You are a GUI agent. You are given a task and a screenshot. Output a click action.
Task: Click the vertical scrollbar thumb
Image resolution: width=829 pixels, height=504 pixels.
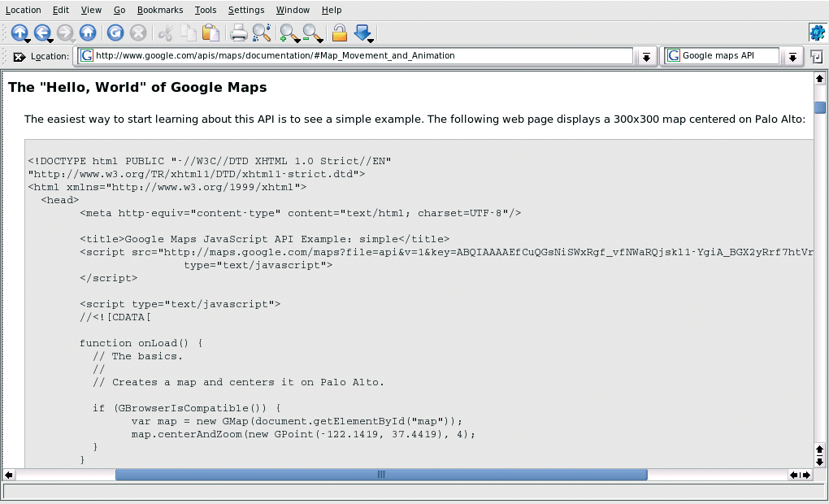[820, 107]
